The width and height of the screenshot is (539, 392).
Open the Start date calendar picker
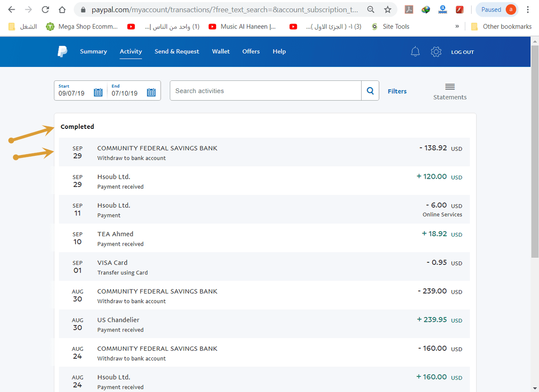(98, 92)
